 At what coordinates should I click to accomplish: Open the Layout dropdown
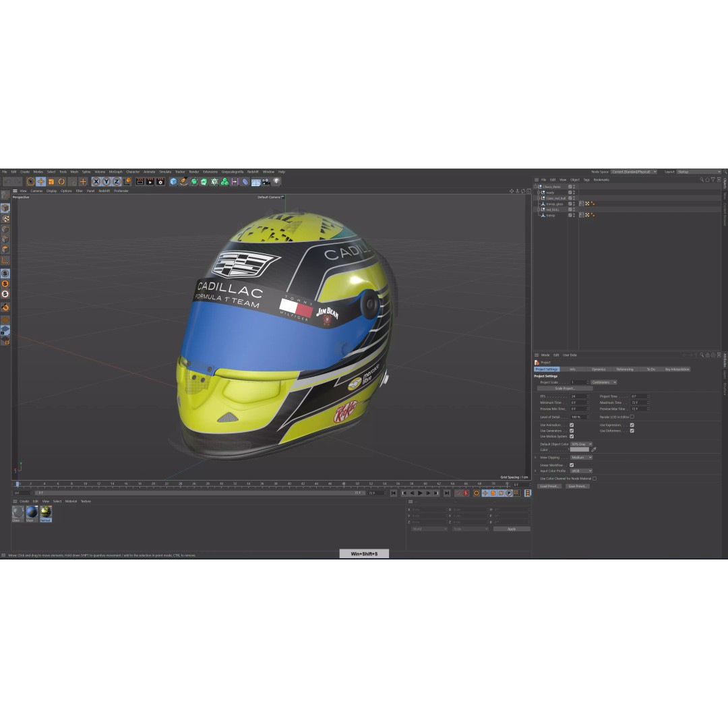pyautogui.click(x=699, y=172)
